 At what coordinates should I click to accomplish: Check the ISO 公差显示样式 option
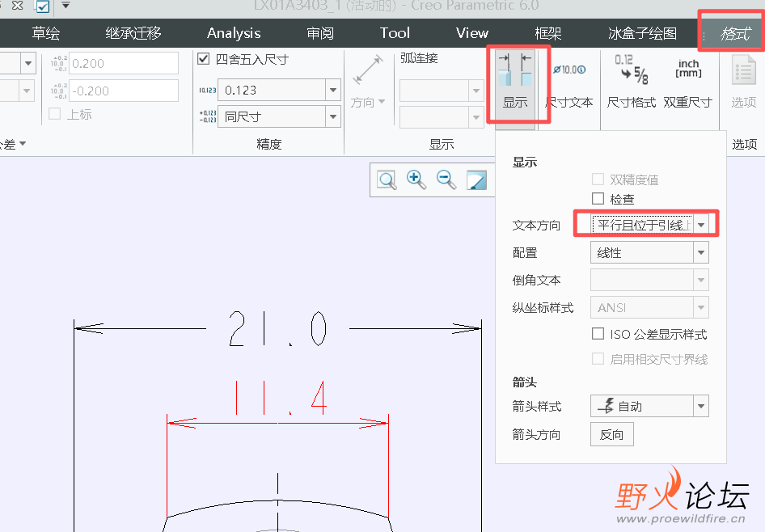click(x=597, y=333)
